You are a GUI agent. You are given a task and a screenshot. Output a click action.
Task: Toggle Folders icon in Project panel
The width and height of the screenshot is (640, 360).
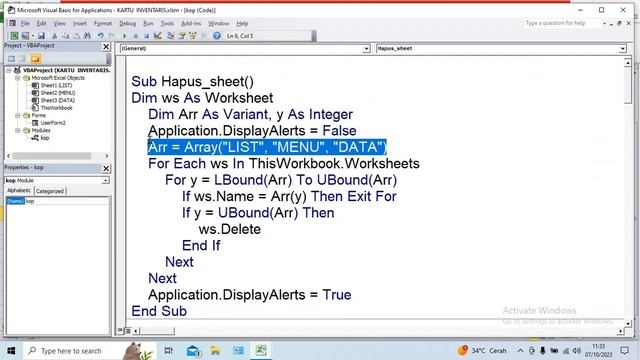pos(36,59)
